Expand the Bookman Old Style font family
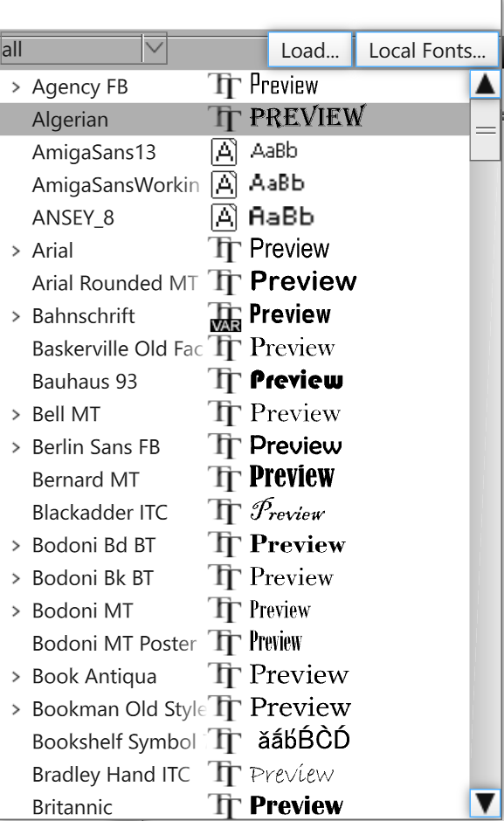 [x=17, y=709]
